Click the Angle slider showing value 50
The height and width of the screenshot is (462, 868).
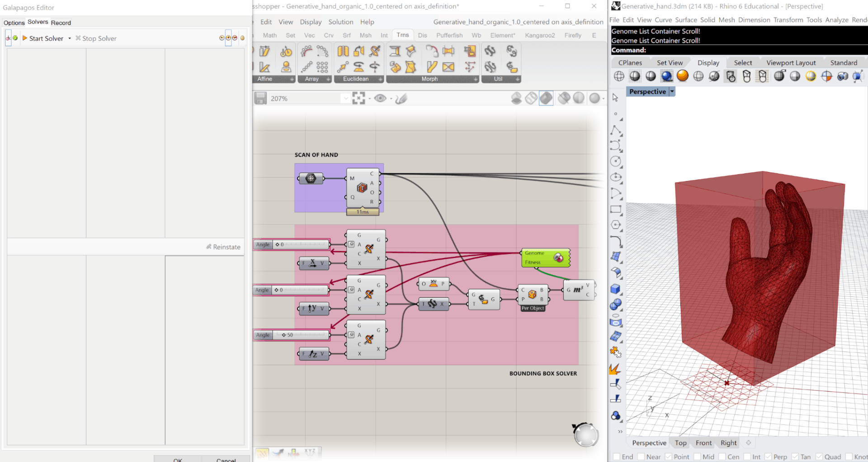coord(292,335)
